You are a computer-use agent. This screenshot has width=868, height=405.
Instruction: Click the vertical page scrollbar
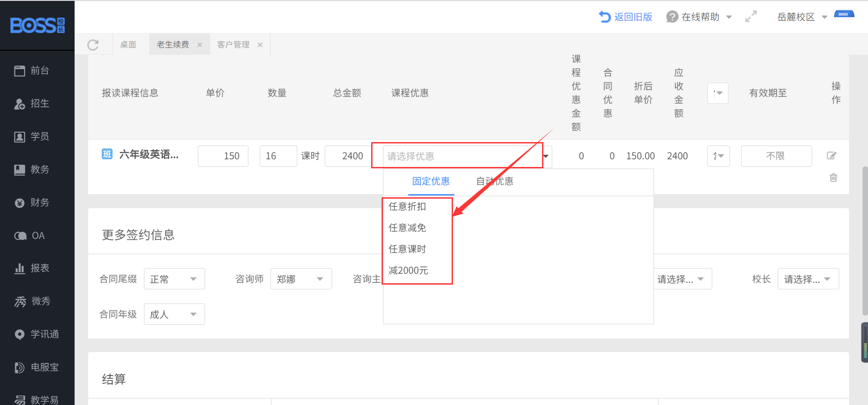coord(865,241)
